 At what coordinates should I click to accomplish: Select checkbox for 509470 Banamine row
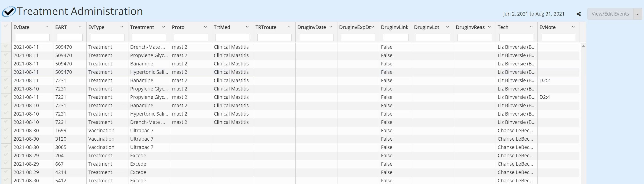(x=6, y=63)
